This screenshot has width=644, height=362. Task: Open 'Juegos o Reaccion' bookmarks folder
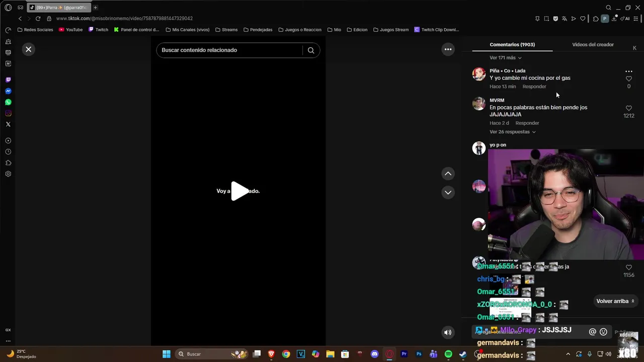pyautogui.click(x=299, y=30)
